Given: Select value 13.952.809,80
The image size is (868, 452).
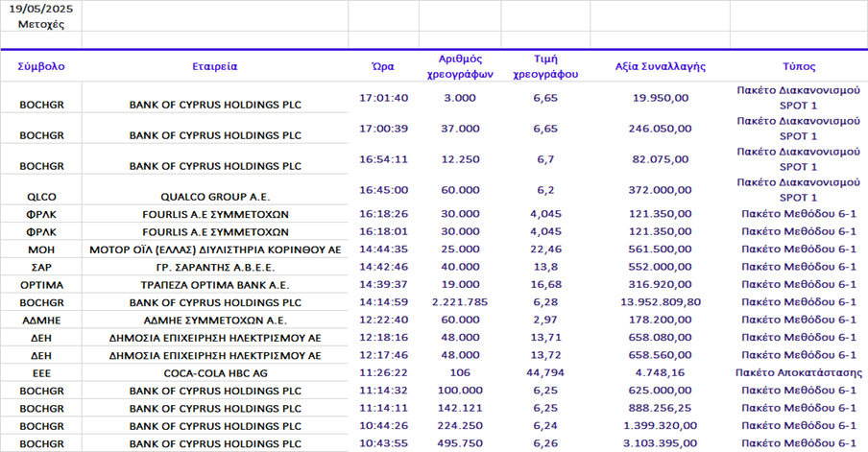Looking at the screenshot, I should pyautogui.click(x=661, y=302).
